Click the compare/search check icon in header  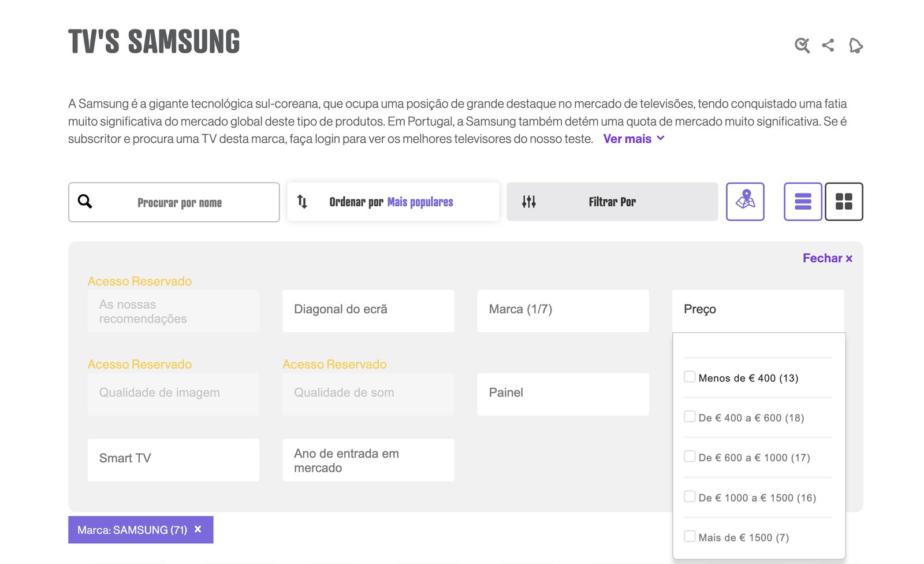tap(802, 45)
